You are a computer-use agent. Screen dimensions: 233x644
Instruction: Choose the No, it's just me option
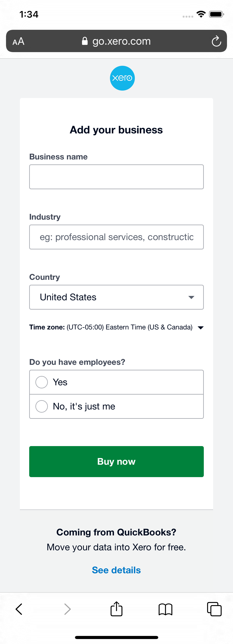click(42, 406)
